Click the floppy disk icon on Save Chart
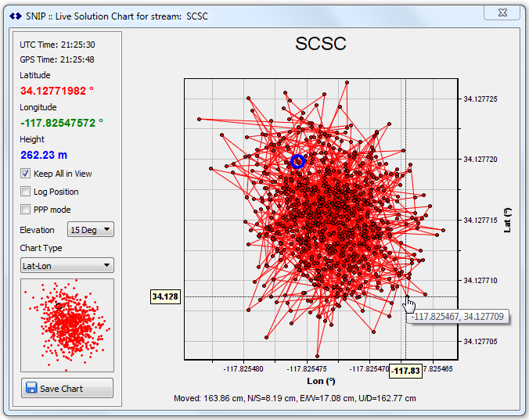 coord(31,388)
